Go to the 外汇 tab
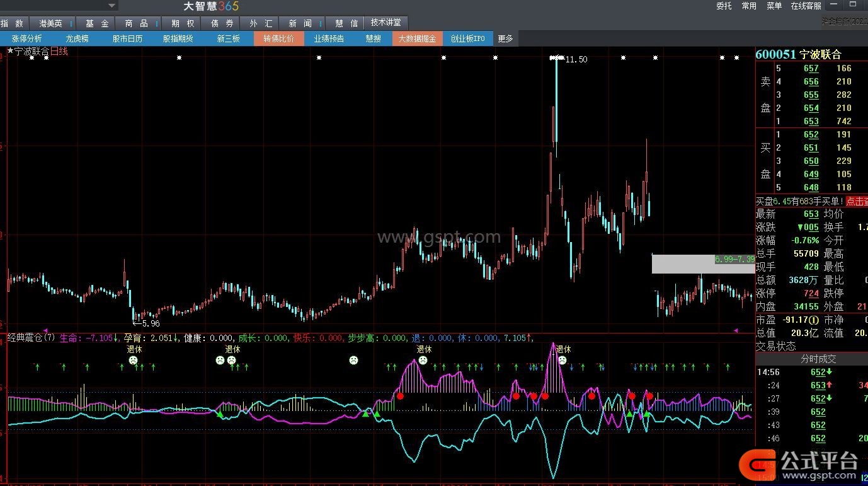The height and width of the screenshot is (486, 868). pos(261,23)
